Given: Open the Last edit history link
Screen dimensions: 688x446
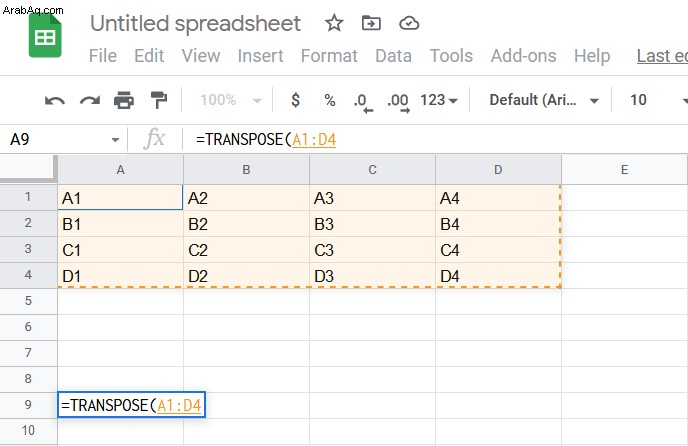Looking at the screenshot, I should [x=662, y=56].
